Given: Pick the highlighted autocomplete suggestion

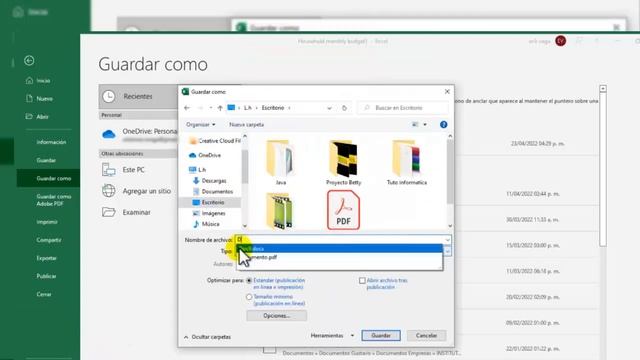Looking at the screenshot, I should (340, 249).
